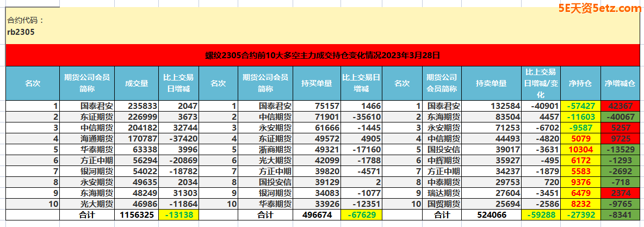Screen dimensions: 644x227
Task: Click the 国贸期货 member name cell
Action: [443, 204]
